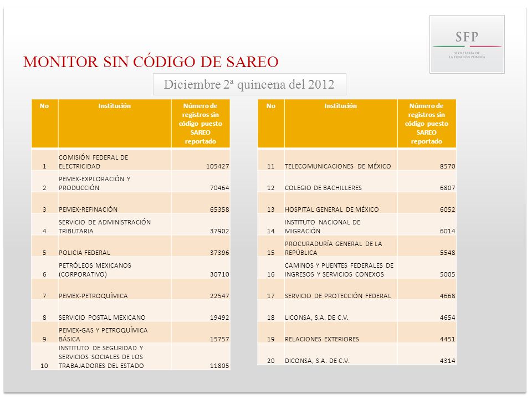The width and height of the screenshot is (532, 399).
Task: Select 'PEMEX-EXPLORACIÓN Y PRODUCCIÓN' cell
Action: (x=115, y=181)
